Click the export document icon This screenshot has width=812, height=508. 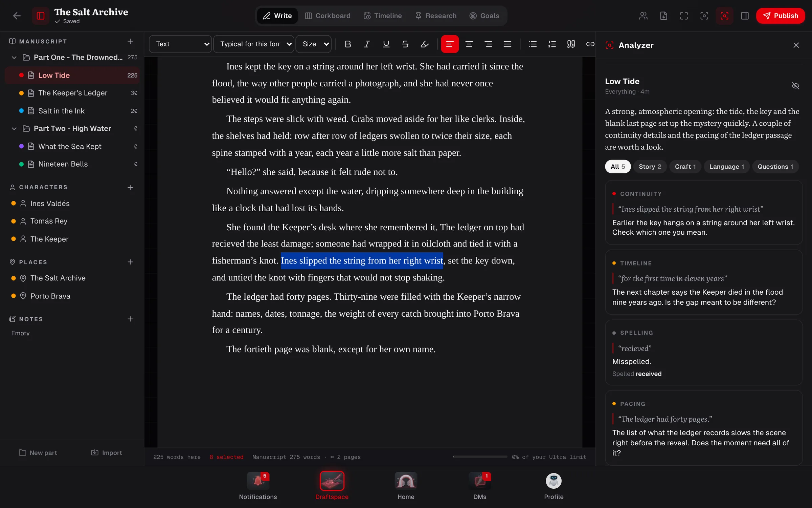coord(663,16)
